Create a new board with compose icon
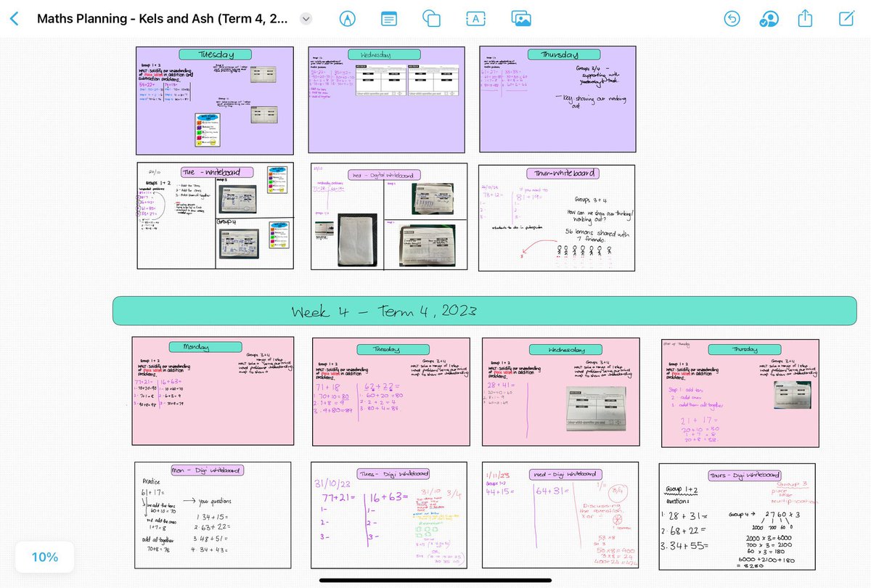 point(845,19)
